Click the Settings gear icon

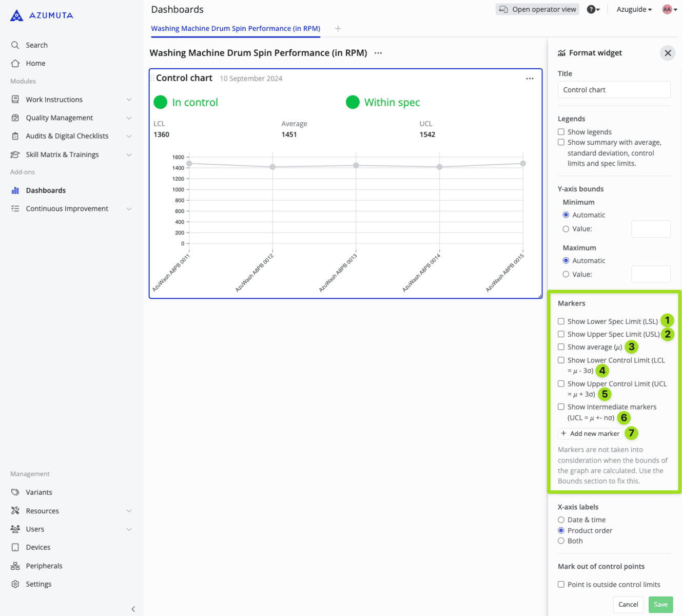[x=15, y=584]
